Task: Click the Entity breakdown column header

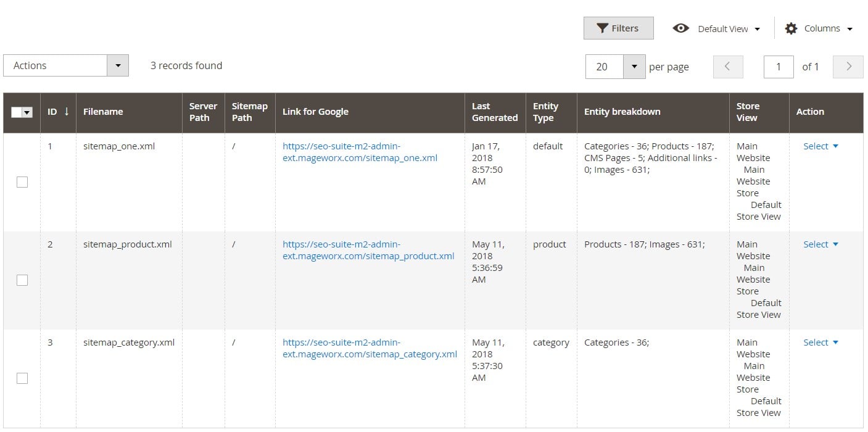Action: point(653,112)
